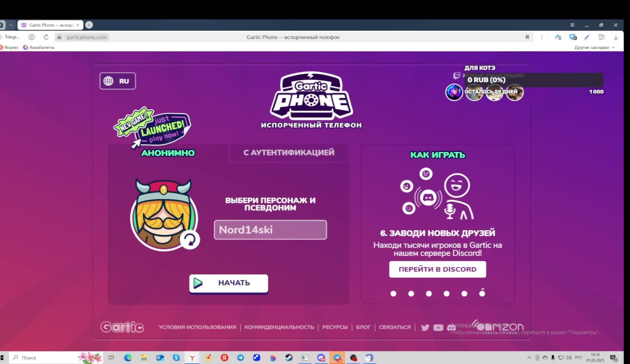Show the first how-to-play slide dot
This screenshot has width=630, height=364.
(x=393, y=293)
